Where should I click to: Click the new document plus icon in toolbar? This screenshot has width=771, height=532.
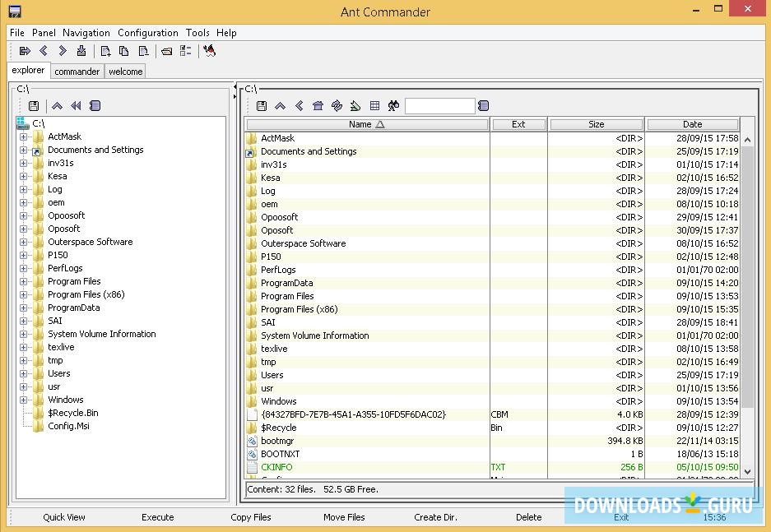[x=105, y=51]
